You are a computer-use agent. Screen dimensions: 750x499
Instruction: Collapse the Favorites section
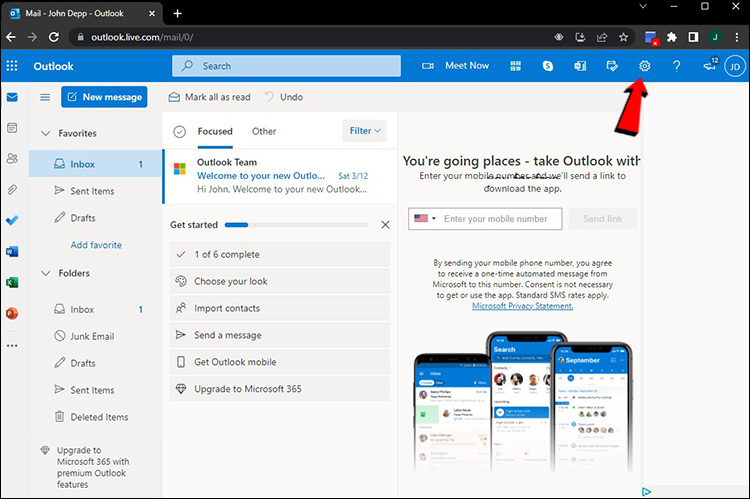tap(45, 133)
